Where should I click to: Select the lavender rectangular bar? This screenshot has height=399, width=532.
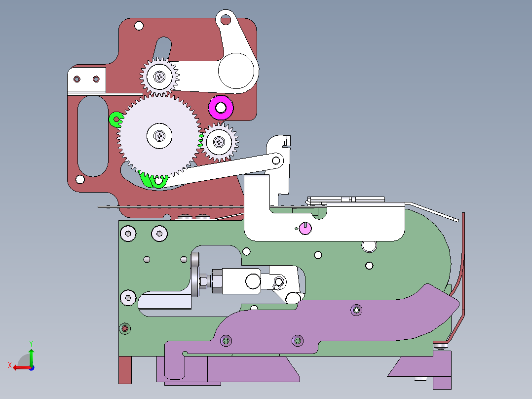click(164, 302)
